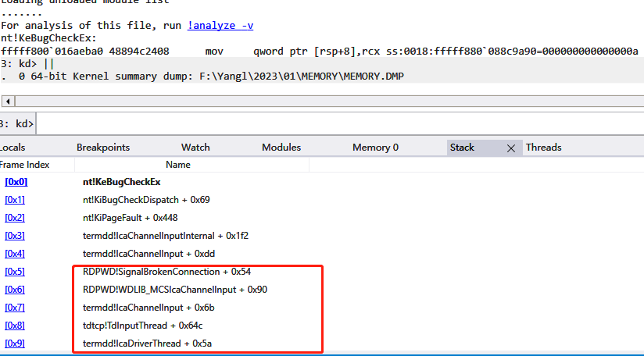The image size is (644, 356).
Task: Open the !analyze -v command link
Action: click(x=220, y=26)
